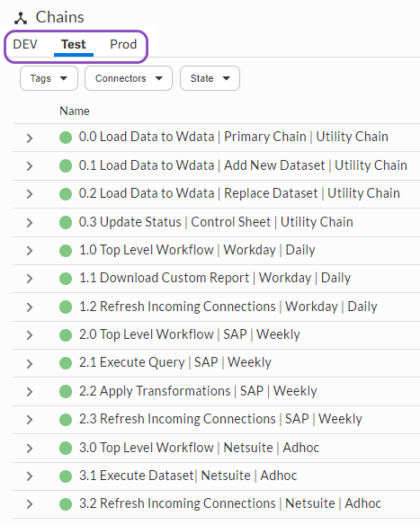Viewport: 420px width, 525px height.
Task: Click green status dot of 2.1 Execute Query
Action: 66,363
